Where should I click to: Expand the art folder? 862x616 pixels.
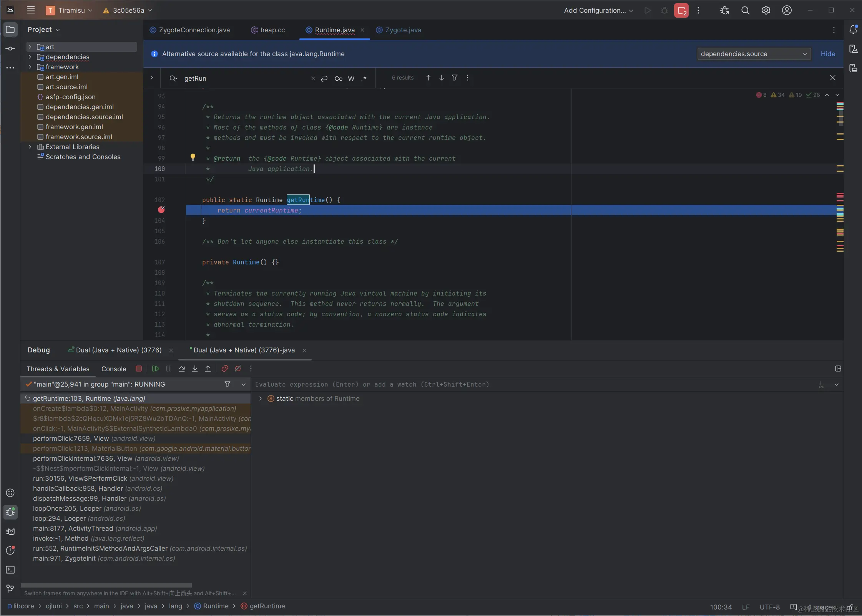[30, 47]
